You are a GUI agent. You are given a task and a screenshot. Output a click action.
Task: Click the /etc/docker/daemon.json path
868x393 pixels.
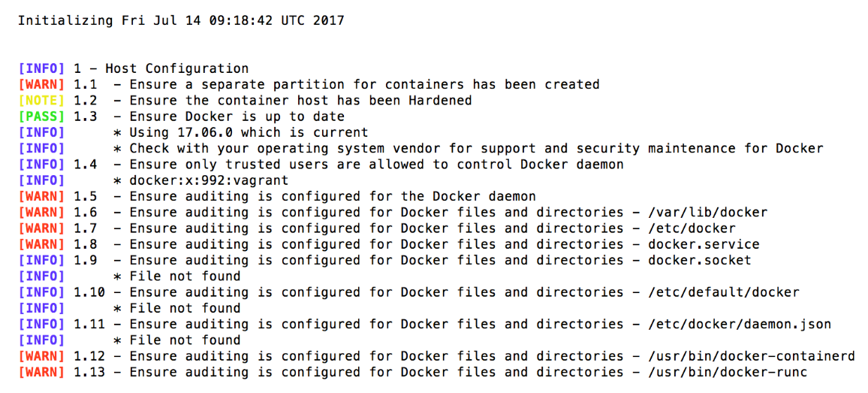740,325
